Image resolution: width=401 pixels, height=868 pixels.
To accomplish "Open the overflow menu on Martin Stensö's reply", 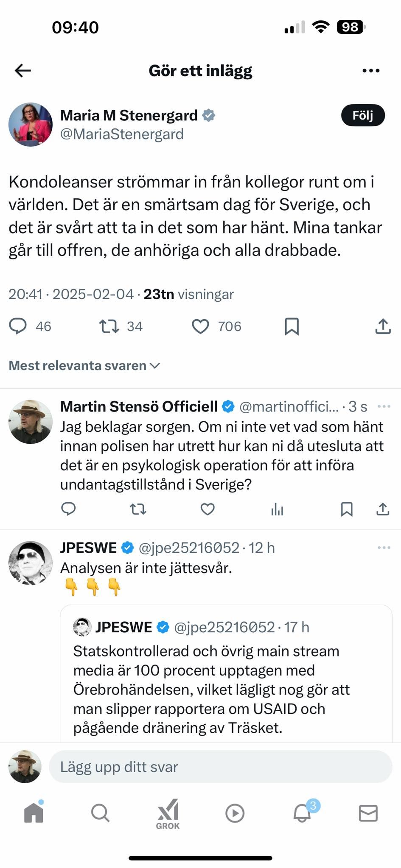I will click(x=383, y=406).
